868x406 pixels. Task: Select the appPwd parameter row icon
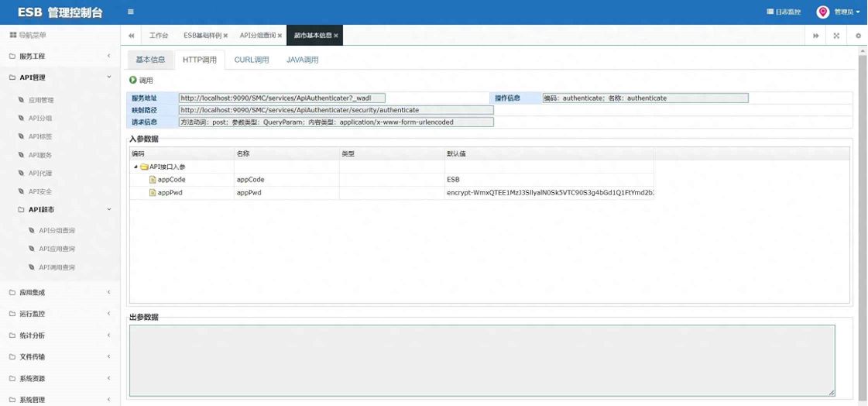(x=153, y=193)
